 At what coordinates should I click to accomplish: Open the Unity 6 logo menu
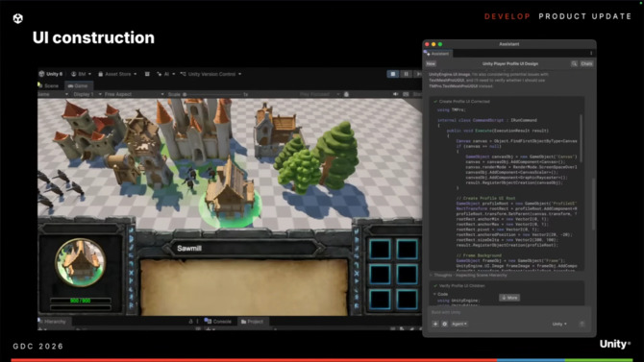click(51, 74)
